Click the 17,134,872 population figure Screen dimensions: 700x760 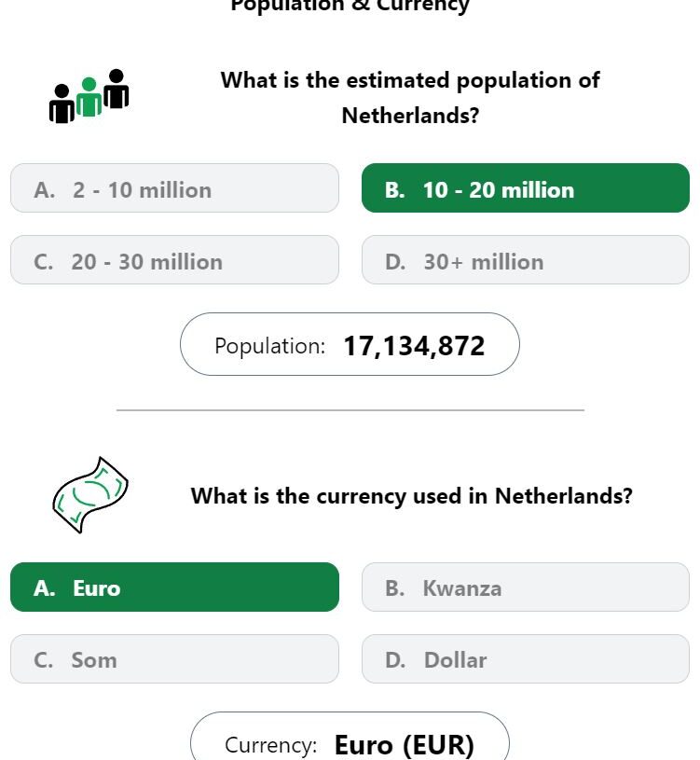(414, 346)
